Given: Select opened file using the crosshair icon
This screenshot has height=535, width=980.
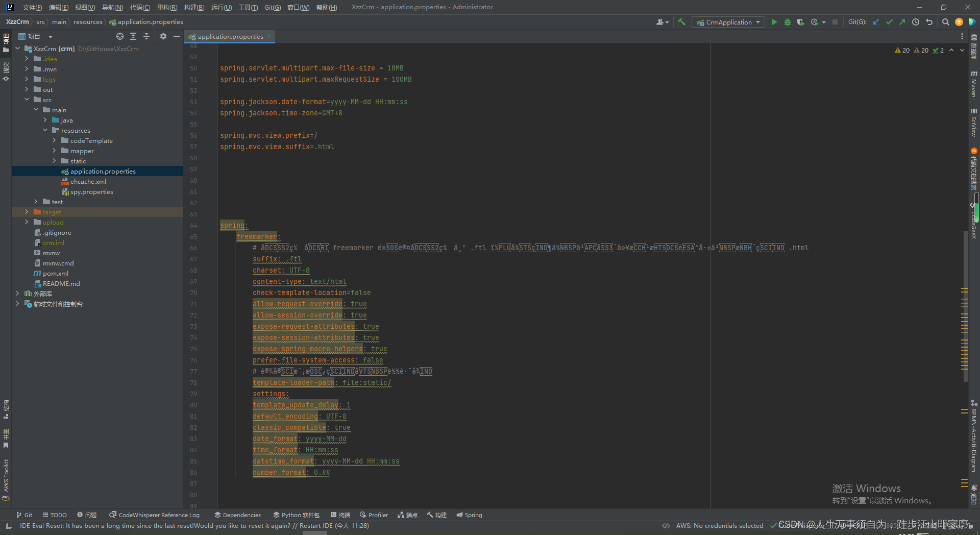Looking at the screenshot, I should [120, 36].
